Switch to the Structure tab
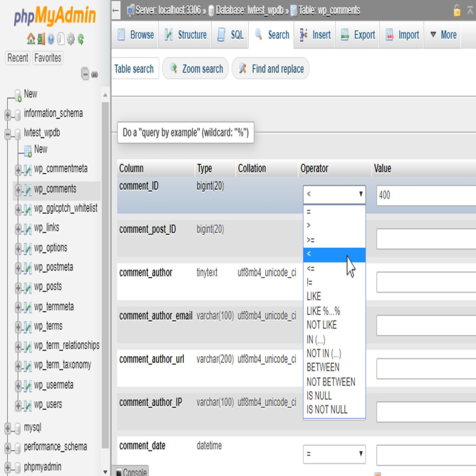This screenshot has width=476, height=476. point(185,35)
